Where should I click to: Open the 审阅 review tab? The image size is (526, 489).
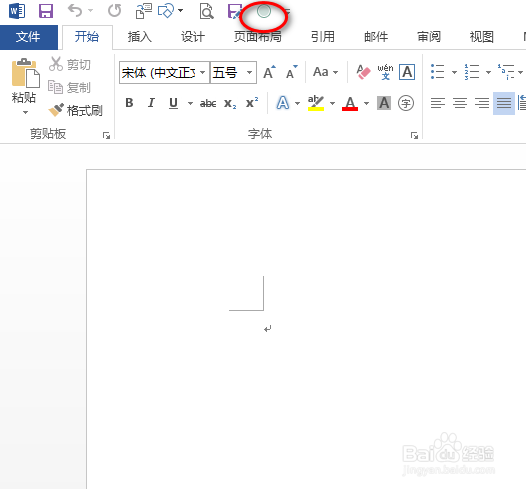coord(429,37)
